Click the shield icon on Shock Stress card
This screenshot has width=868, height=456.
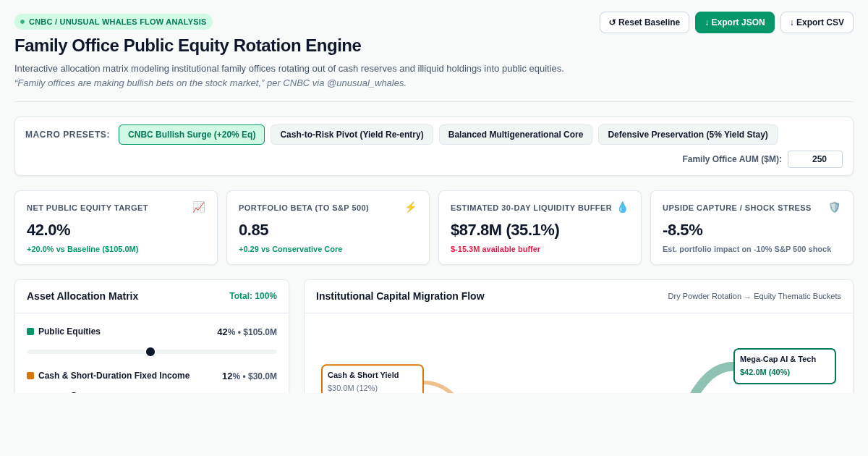tap(835, 207)
